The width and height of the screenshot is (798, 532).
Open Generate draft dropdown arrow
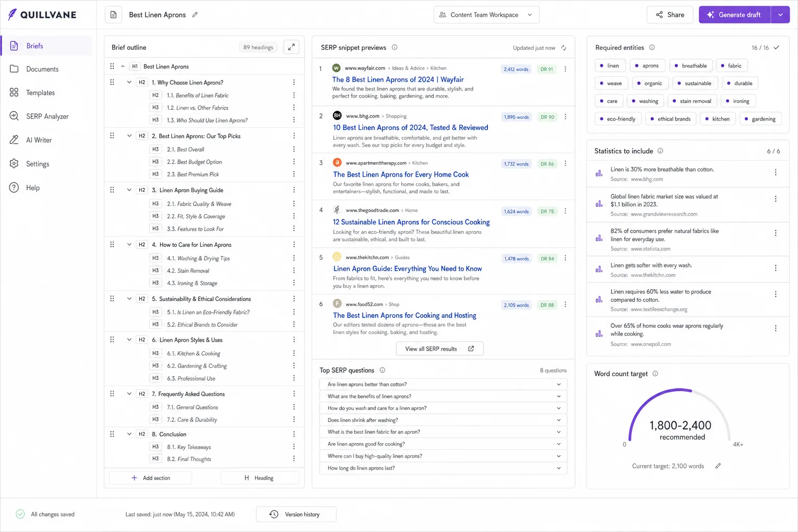pos(780,15)
